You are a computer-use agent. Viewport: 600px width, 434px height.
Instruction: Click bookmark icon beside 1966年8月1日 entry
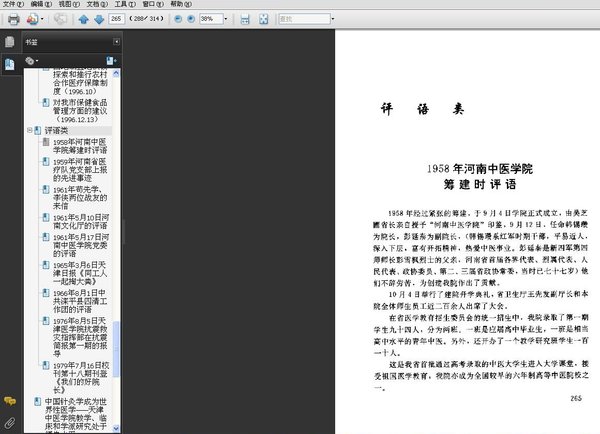coord(46,293)
